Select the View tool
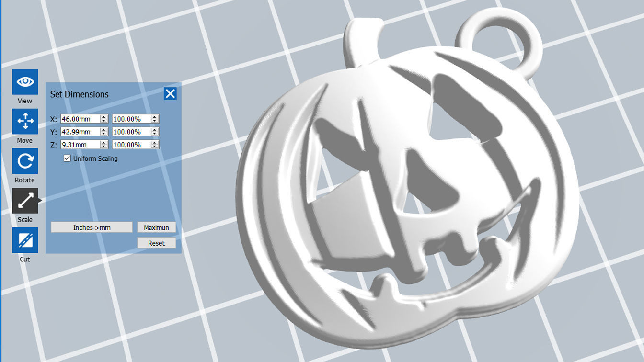 point(24,82)
